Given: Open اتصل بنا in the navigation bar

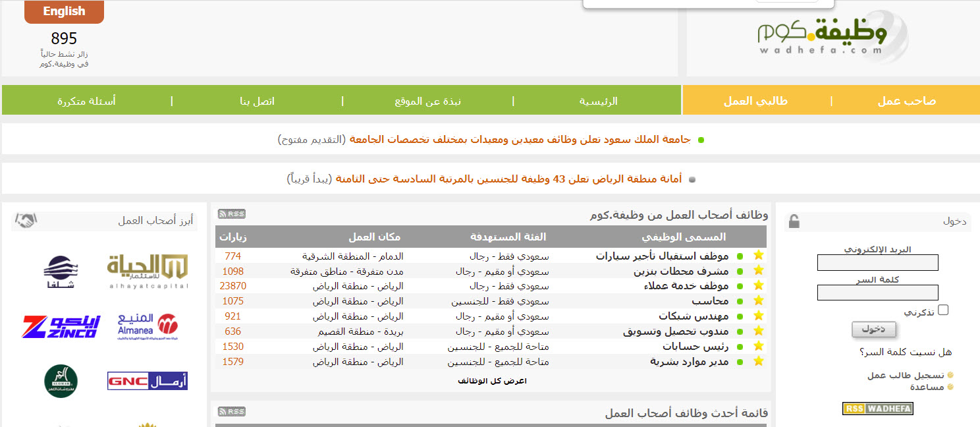Looking at the screenshot, I should 257,101.
